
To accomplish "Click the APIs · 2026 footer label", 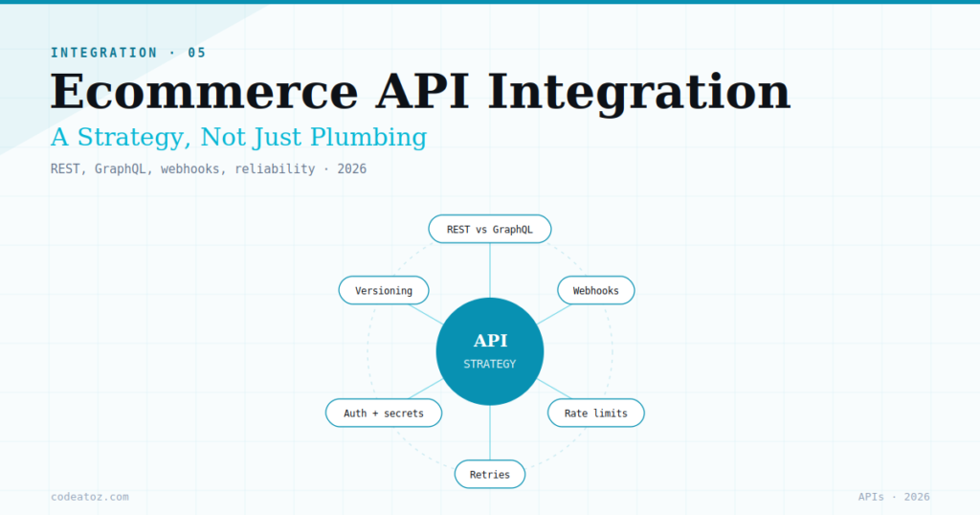I will pyautogui.click(x=894, y=497).
